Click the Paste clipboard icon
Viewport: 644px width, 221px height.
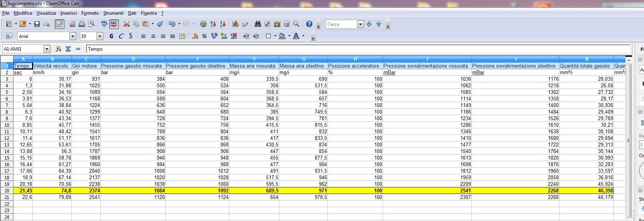point(146,24)
